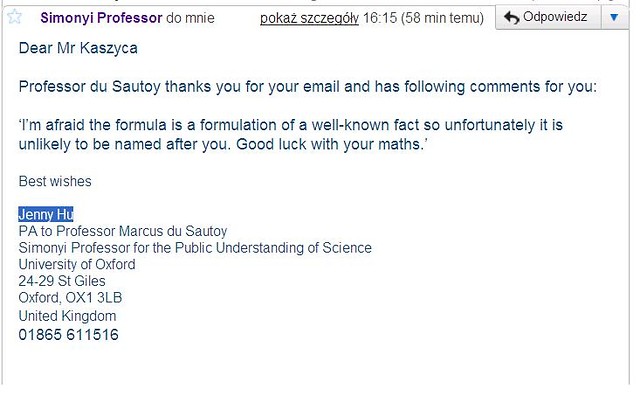Screen dimensions: 640x396
Task: Click the 'Oxford, OX1 3LB' postcode line
Action: 70,298
